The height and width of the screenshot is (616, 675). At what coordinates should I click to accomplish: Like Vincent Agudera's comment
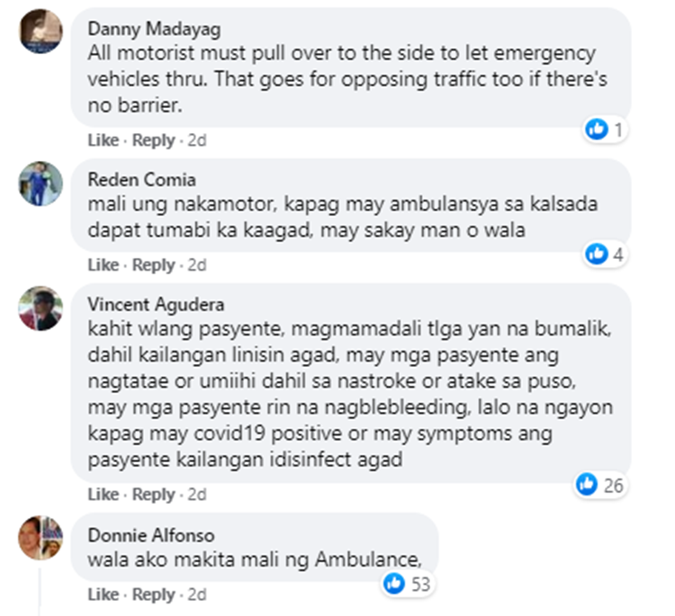[x=103, y=495]
